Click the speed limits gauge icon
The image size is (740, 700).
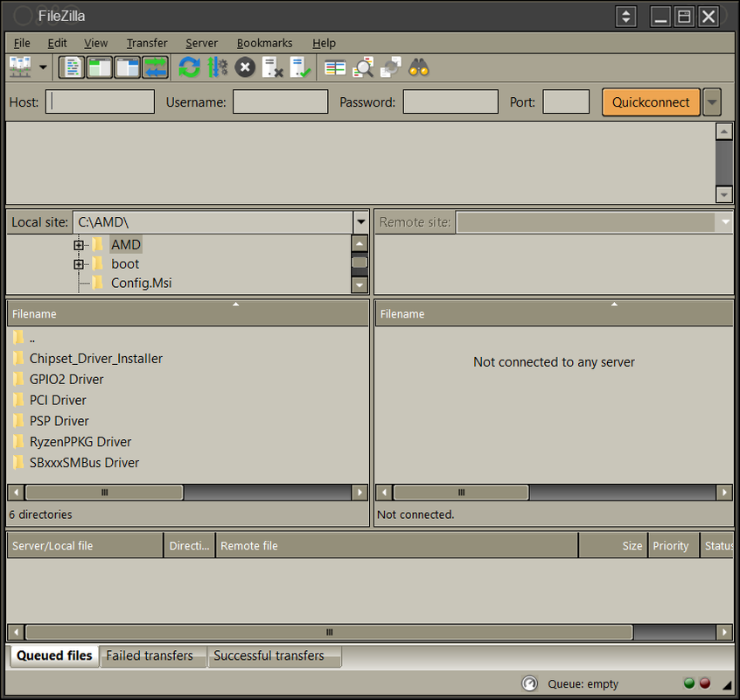coord(529,683)
